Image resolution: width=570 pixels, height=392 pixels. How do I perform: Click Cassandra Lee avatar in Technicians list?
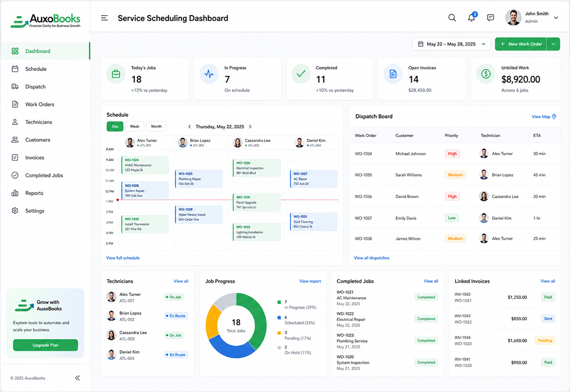point(111,335)
